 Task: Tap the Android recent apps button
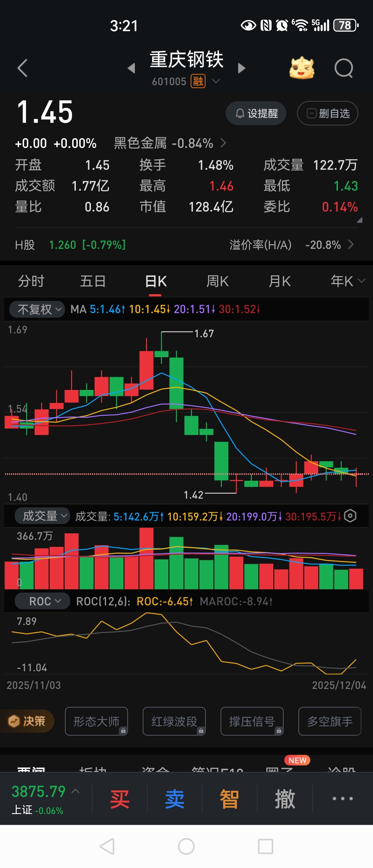(x=266, y=846)
